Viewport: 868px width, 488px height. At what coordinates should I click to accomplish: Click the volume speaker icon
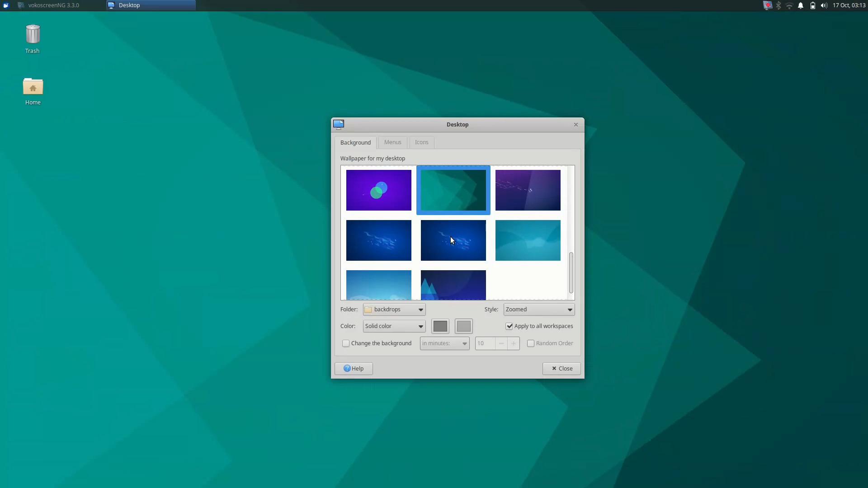coord(824,5)
